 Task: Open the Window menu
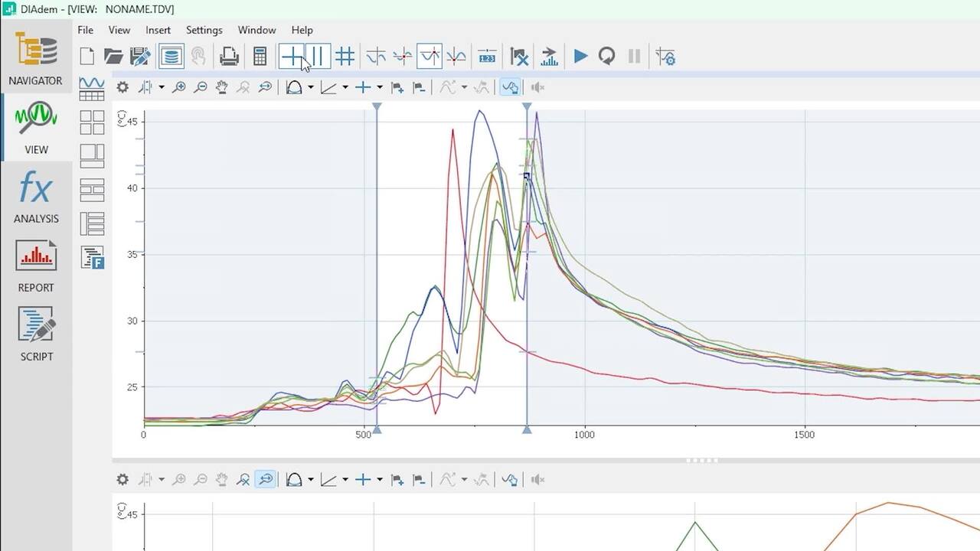[256, 30]
